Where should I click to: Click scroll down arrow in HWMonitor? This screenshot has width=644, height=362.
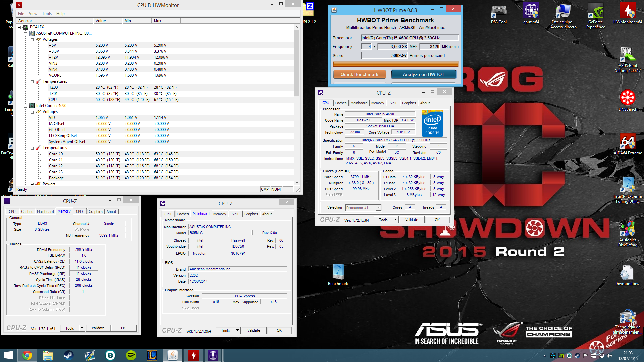click(x=297, y=182)
